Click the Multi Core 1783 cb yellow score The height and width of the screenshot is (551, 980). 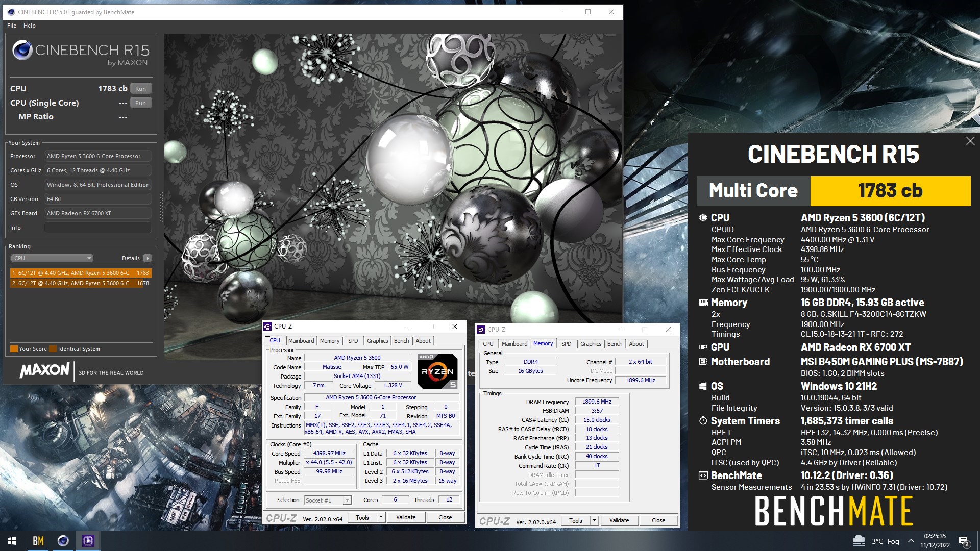pyautogui.click(x=890, y=191)
